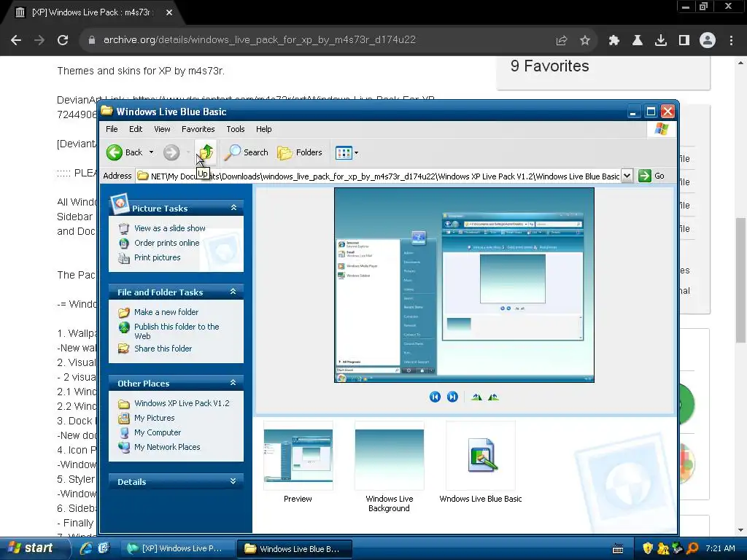
Task: Click Rotate Counterclockwise icon
Action: tap(493, 397)
